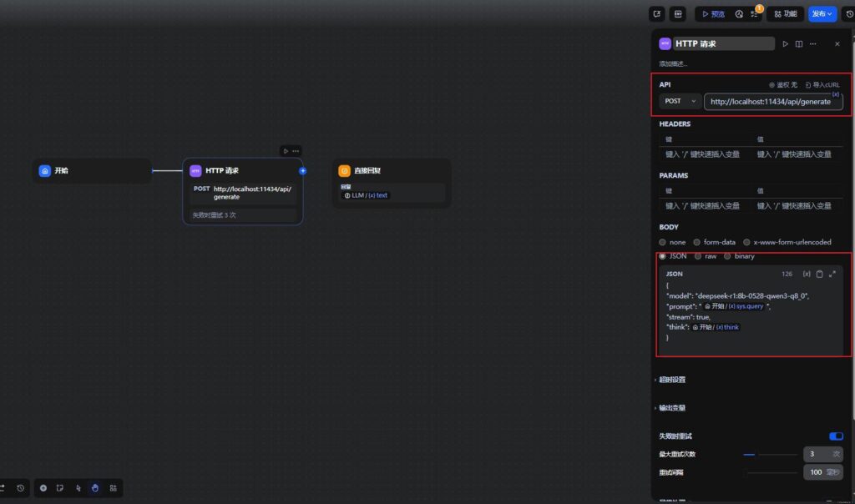Open the more options menu on HTTP panel
Image resolution: width=855 pixels, height=504 pixels.
[812, 43]
